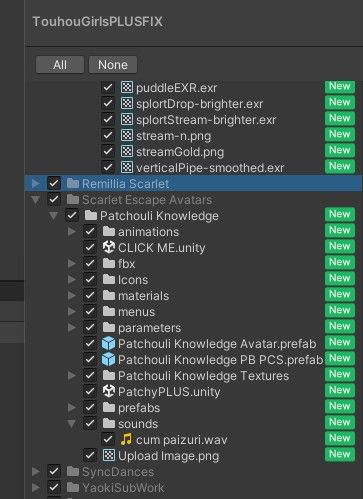The height and width of the screenshot is (499, 363).
Task: Expand the Icons folder
Action: 71,279
